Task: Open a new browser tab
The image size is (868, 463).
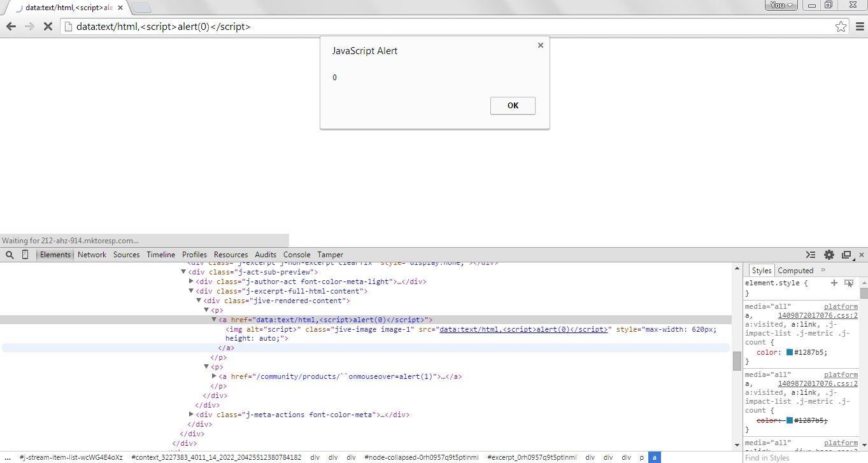Action: pos(141,8)
